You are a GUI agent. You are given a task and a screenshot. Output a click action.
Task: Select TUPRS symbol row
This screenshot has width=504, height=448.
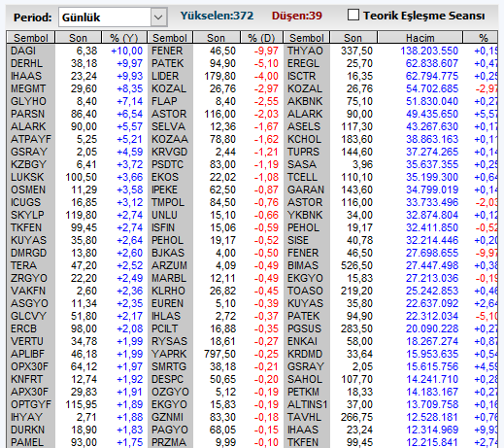(303, 152)
